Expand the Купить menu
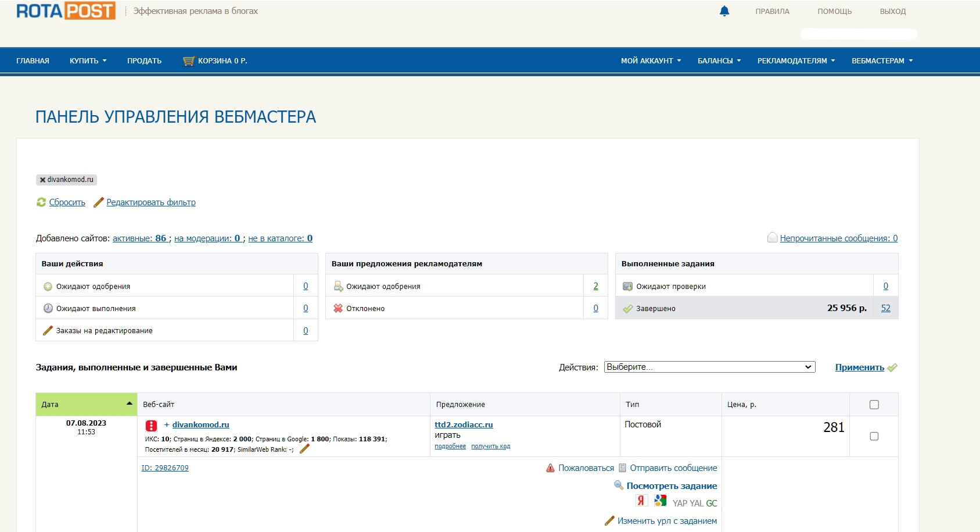Screen dimensions: 980x532 click(88, 61)
